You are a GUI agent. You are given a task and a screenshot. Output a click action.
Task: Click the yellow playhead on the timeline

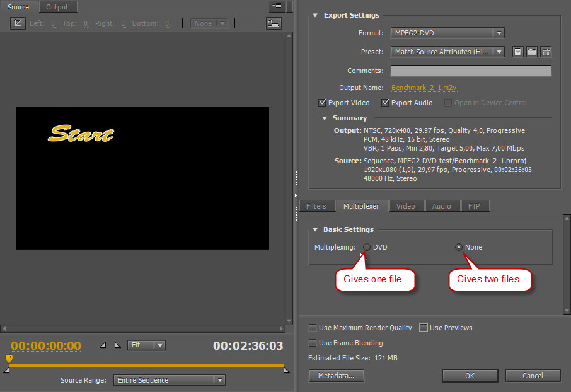9,359
